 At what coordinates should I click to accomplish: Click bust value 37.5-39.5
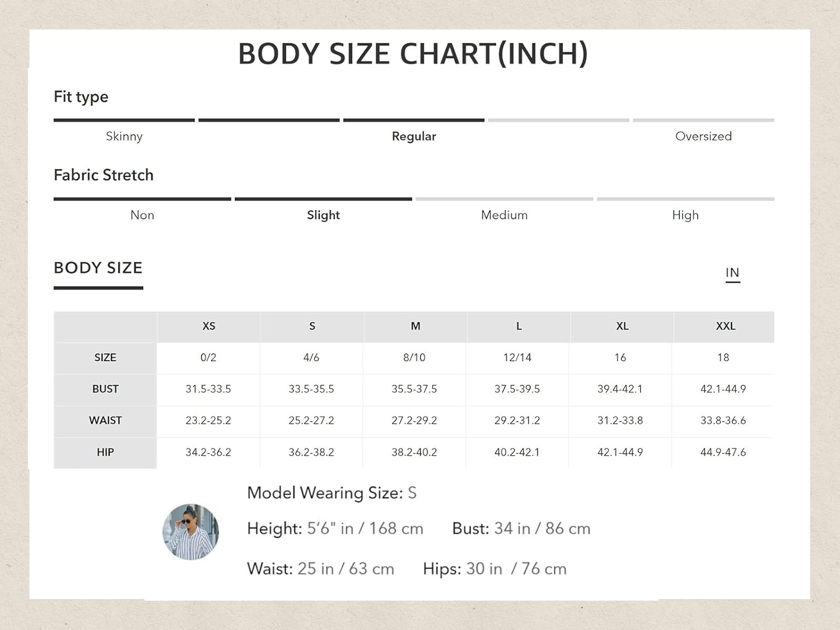[x=517, y=389]
